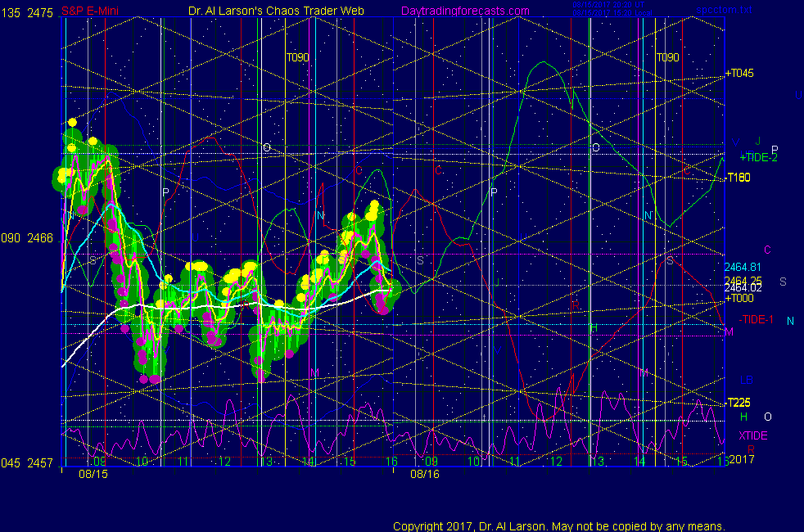
Task: Click the 135 2475 price axis label
Action: [x=27, y=13]
